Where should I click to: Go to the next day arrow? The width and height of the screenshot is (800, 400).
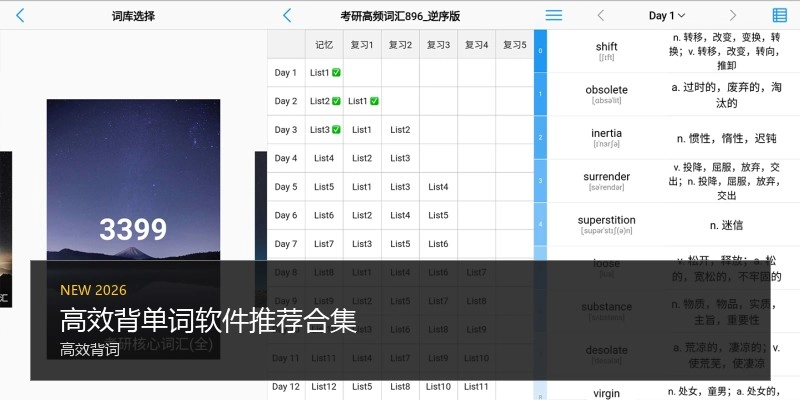click(x=733, y=15)
